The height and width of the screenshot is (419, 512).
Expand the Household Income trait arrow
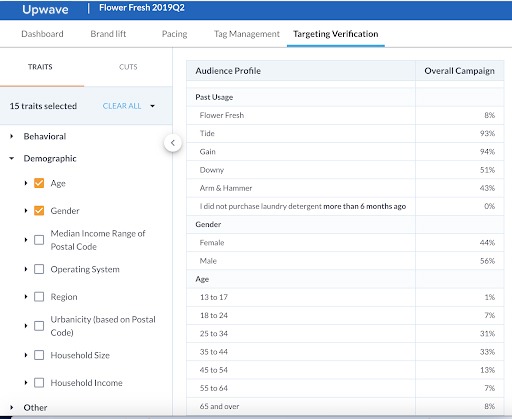click(x=26, y=383)
